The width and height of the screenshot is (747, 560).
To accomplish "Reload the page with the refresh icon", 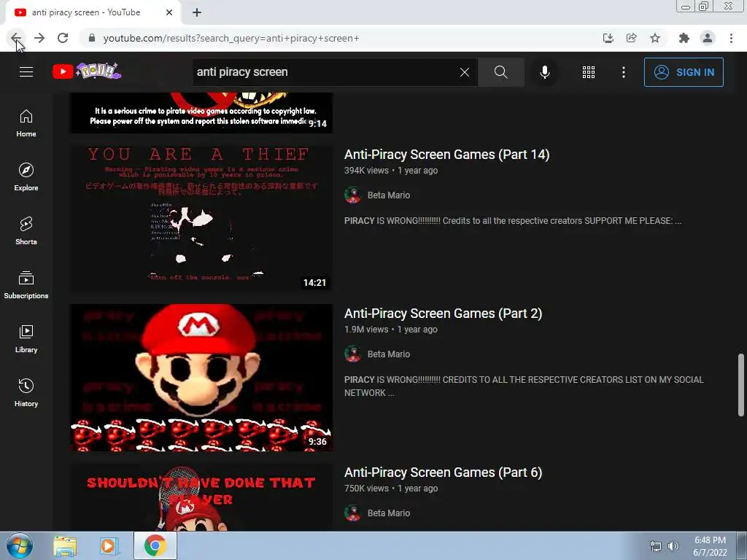I will point(63,38).
